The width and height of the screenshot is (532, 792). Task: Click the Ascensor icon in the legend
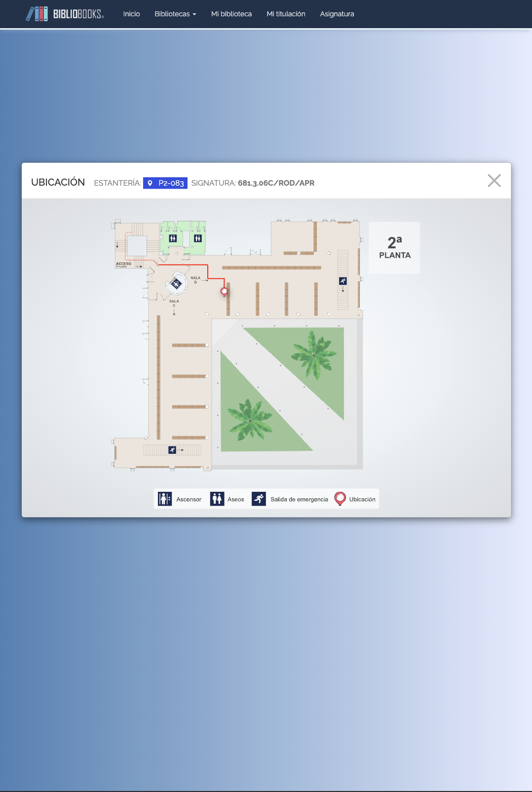165,499
